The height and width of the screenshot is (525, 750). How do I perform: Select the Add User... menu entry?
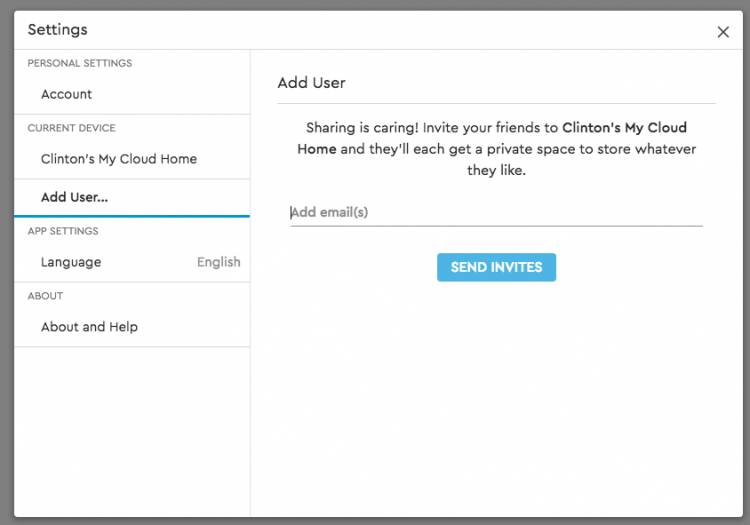pos(132,197)
